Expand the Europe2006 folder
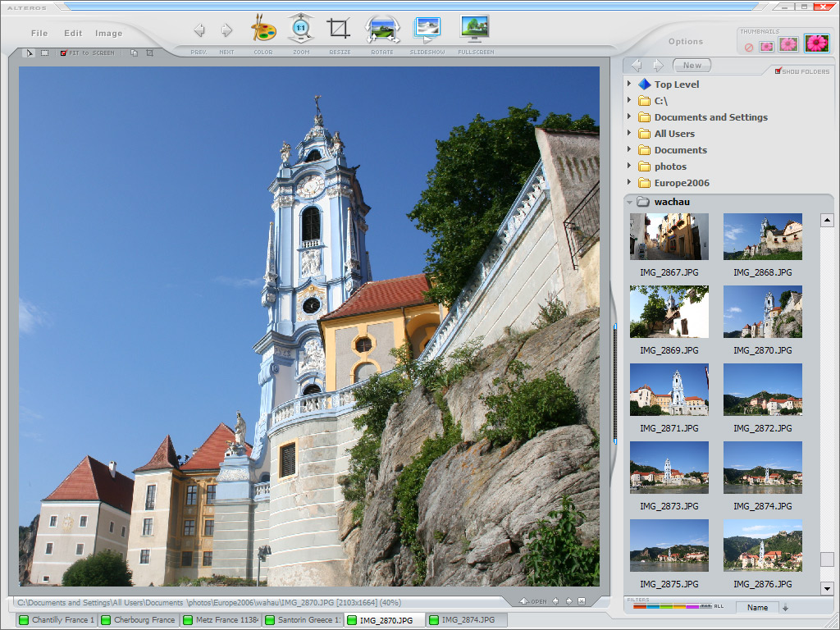840x630 pixels. click(629, 183)
